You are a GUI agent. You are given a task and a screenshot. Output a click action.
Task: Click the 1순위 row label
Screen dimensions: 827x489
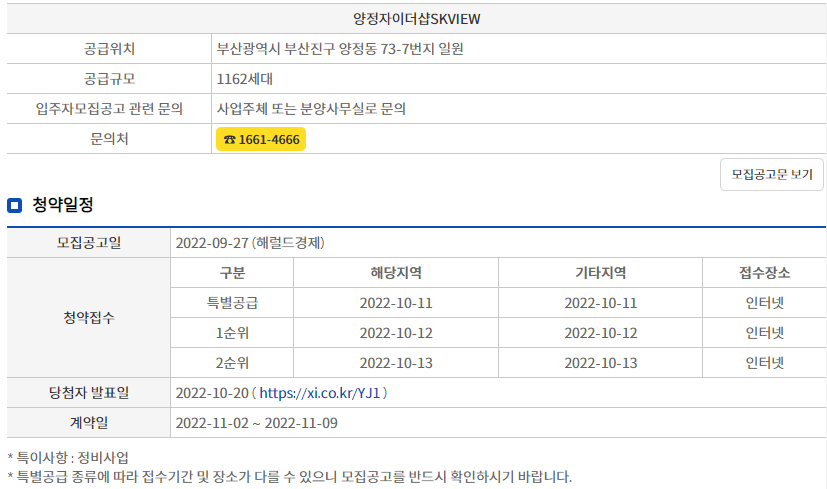pyautogui.click(x=232, y=333)
